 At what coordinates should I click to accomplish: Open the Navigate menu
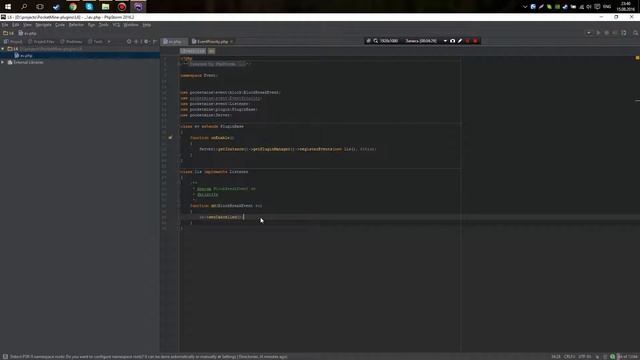pos(43,25)
